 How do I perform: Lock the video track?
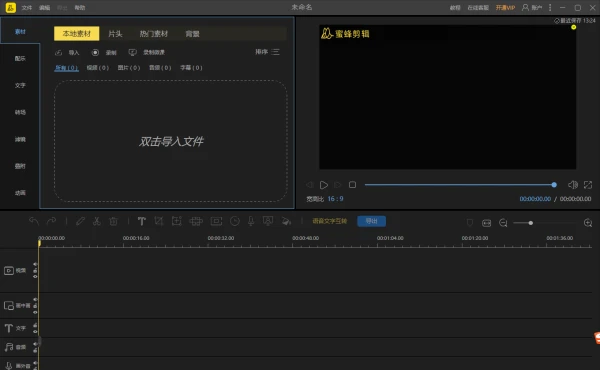35,271
